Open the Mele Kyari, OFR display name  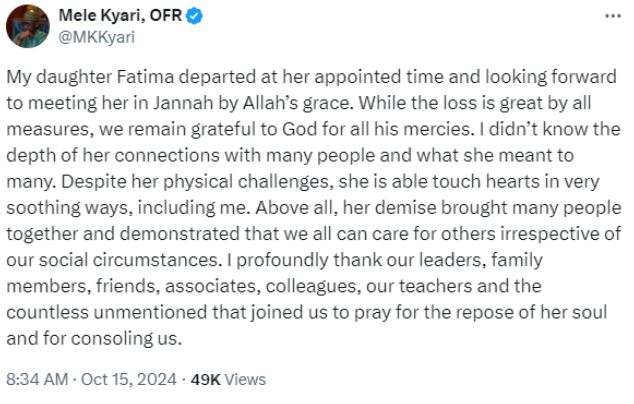(x=120, y=16)
